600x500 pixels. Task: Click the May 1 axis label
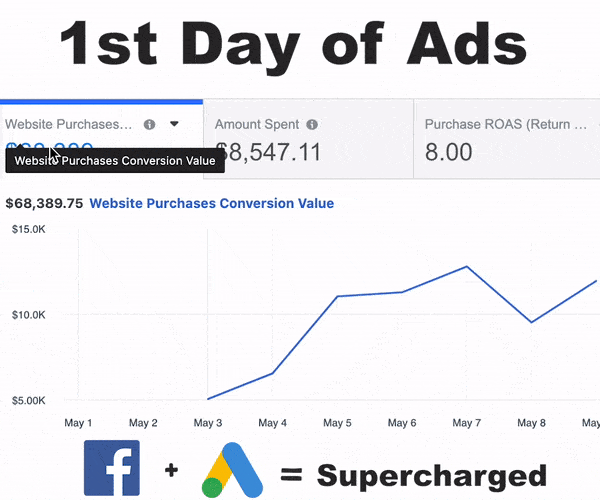click(78, 423)
